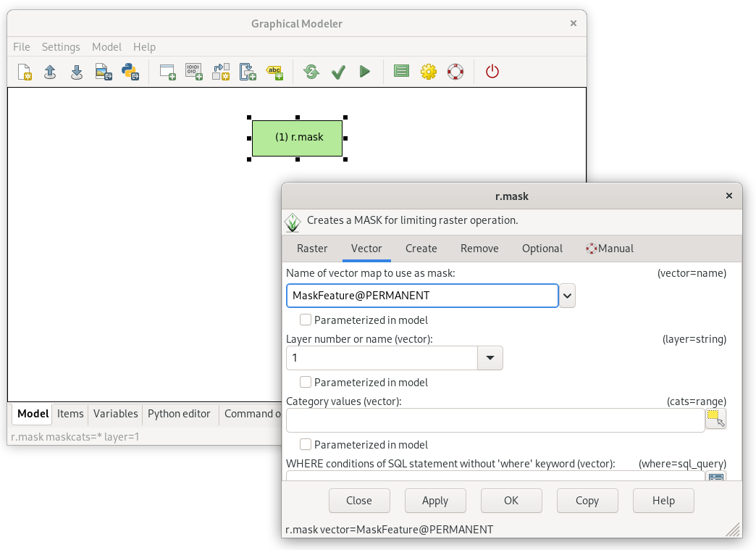Quit Graphical Modeler with power icon

492,72
